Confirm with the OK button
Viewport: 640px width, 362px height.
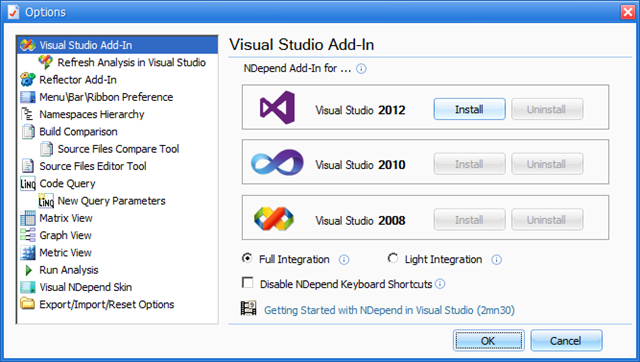(x=489, y=340)
